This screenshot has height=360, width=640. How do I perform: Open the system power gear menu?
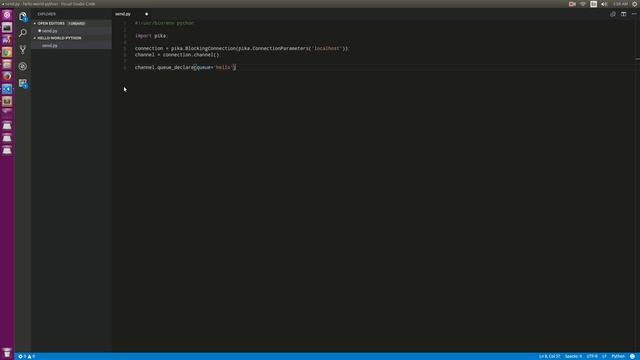click(x=635, y=4)
